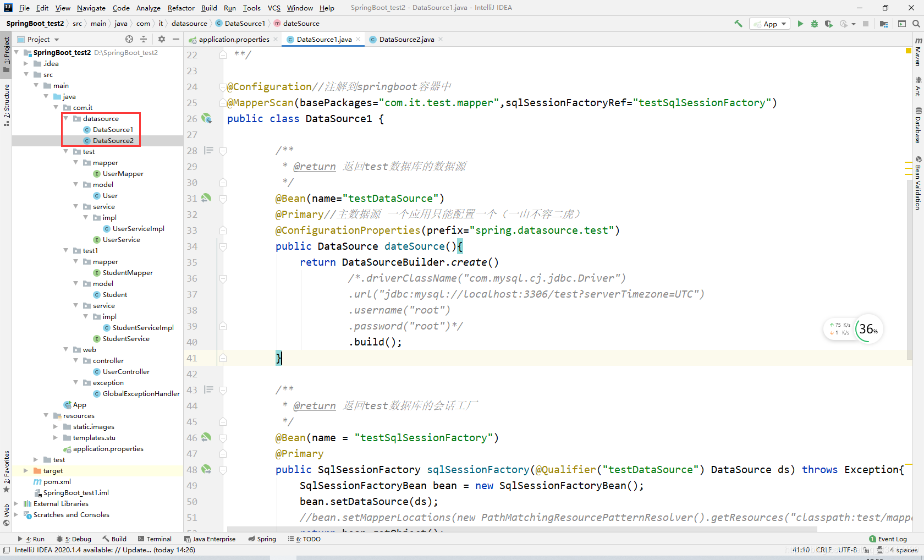Viewport: 924px width, 560px height.
Task: Collapse the datasource folder
Action: pyautogui.click(x=66, y=118)
